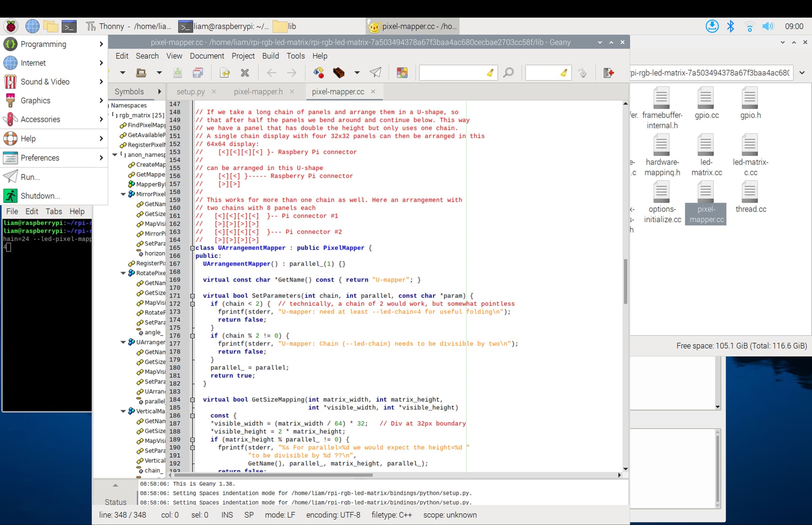Click the Status tab of messages panel

pos(115,502)
